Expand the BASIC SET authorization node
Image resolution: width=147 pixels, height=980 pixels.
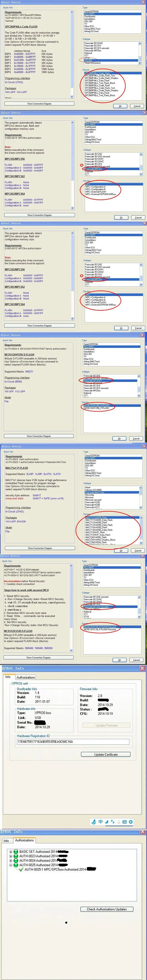(x=11, y=852)
